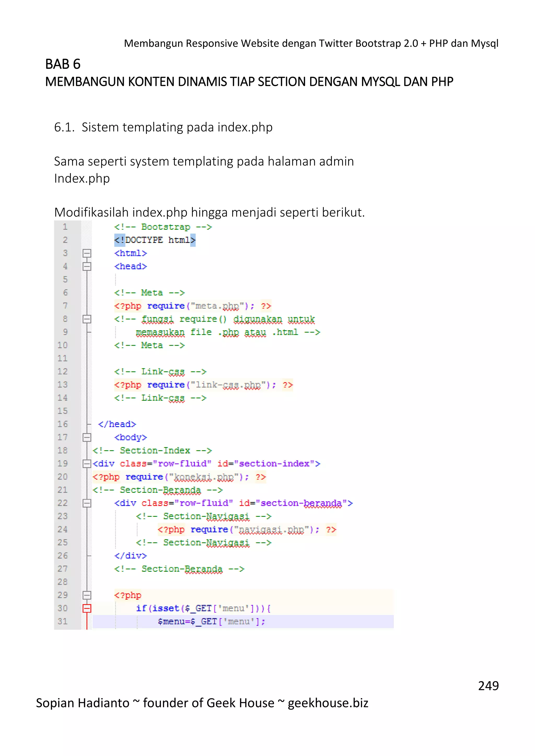Collapse the html tag fold on line 3
The width and height of the screenshot is (535, 756).
(87, 253)
